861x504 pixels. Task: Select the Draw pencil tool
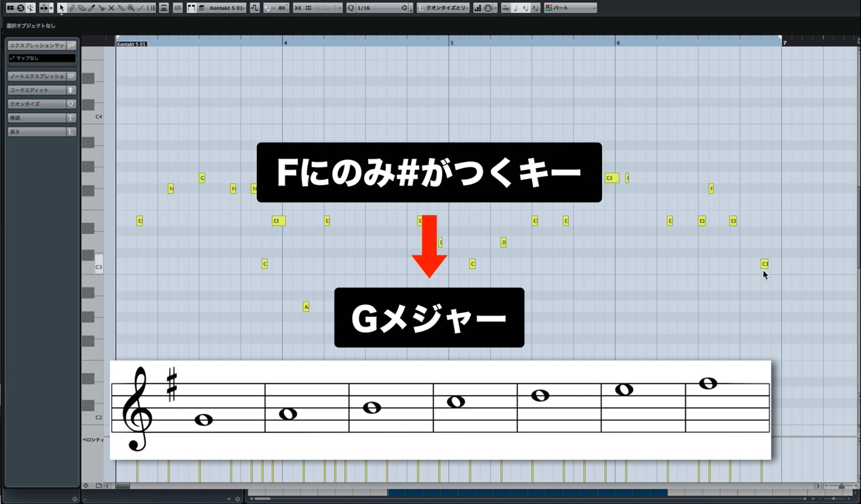pyautogui.click(x=71, y=8)
